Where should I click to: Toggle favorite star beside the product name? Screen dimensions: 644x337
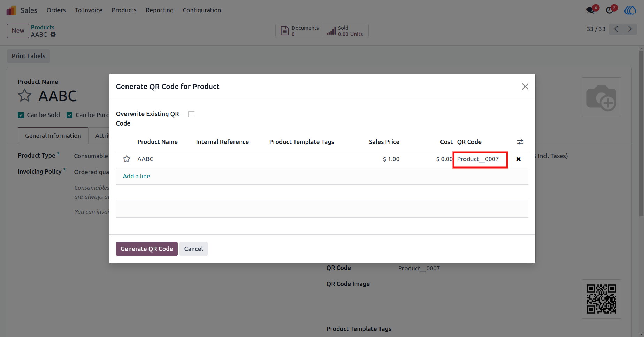point(25,96)
